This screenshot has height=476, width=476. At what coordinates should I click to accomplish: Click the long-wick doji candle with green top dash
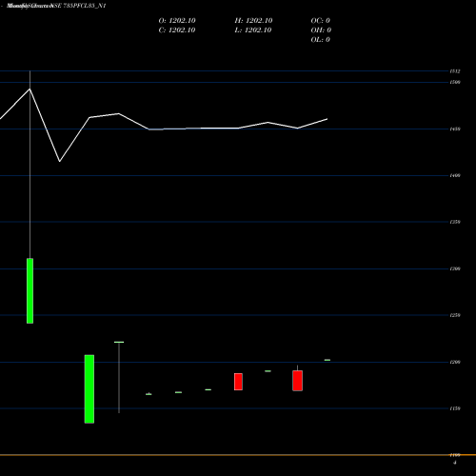[x=119, y=377]
